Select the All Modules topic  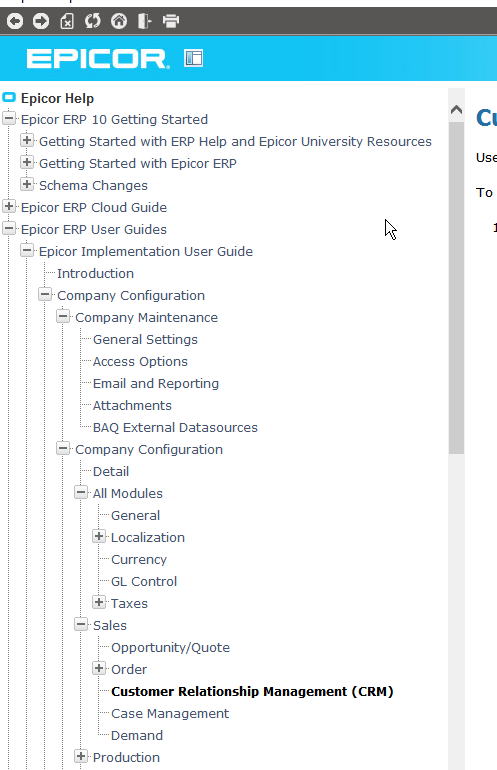(x=128, y=494)
